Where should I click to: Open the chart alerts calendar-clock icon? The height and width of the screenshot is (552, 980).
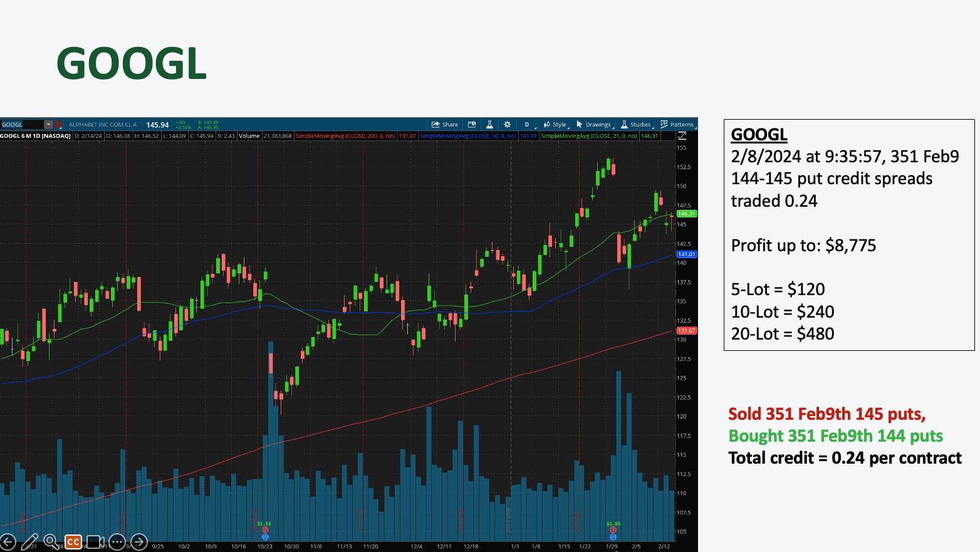tap(472, 125)
